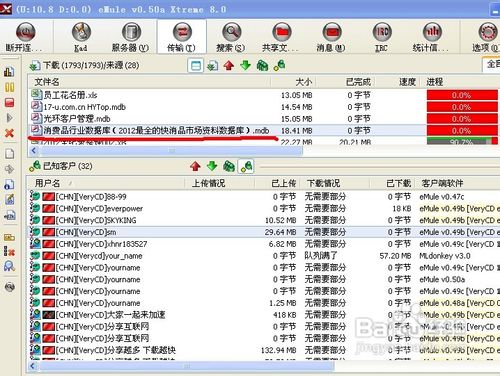Click green download arrow in known clients toolbar

tap(212, 166)
